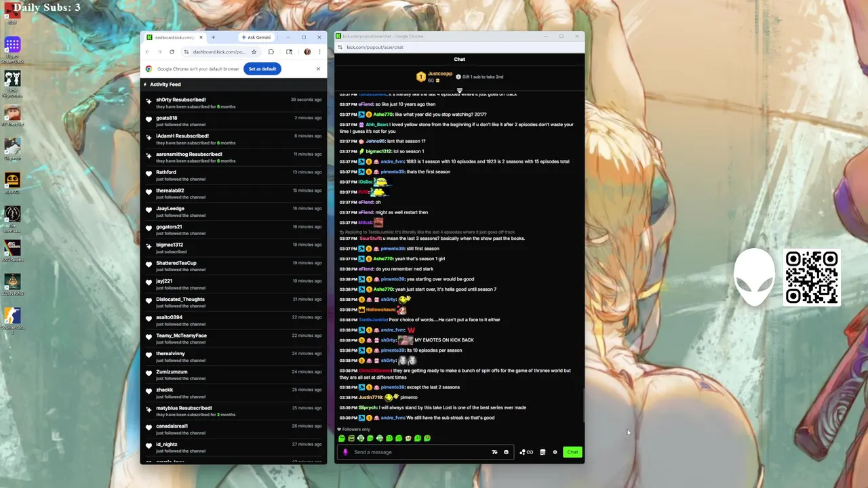Screen dimensions: 868x488
Task: Open the channel shop icon in chat
Action: point(542,452)
